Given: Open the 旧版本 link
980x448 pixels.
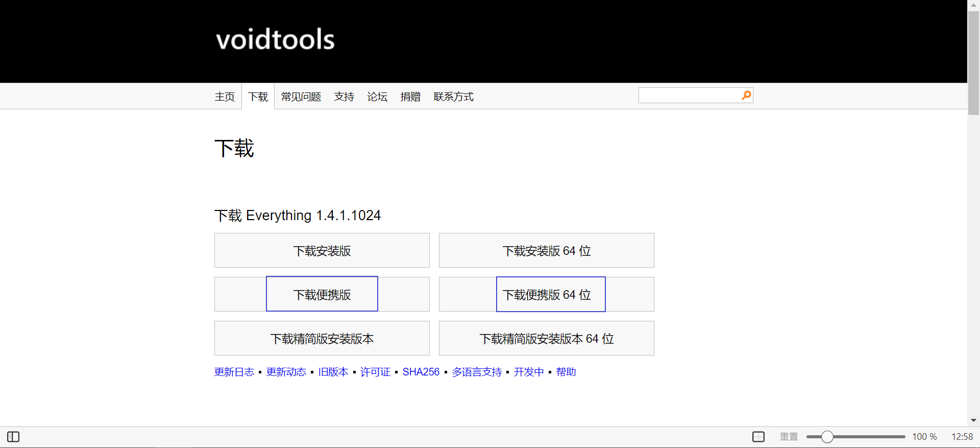Looking at the screenshot, I should 333,372.
